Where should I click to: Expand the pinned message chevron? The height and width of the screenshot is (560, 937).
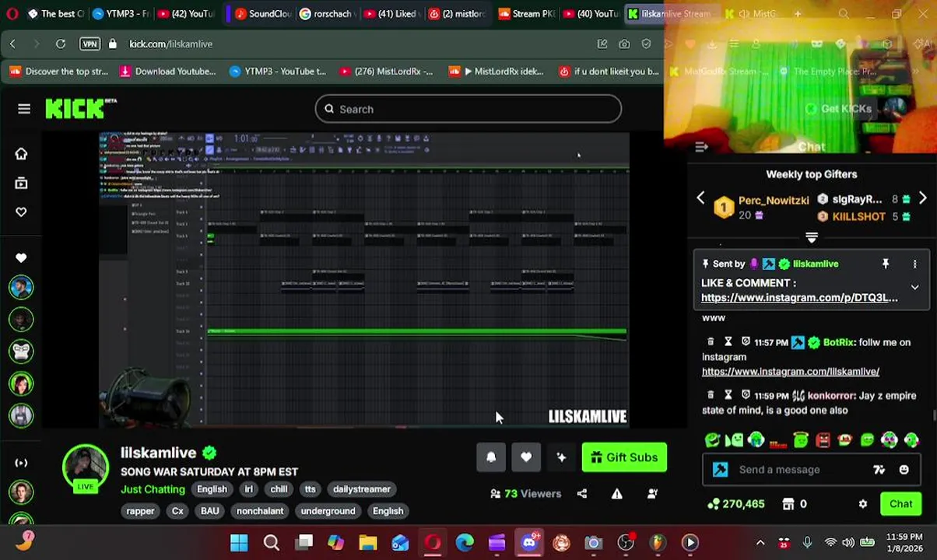pyautogui.click(x=914, y=288)
